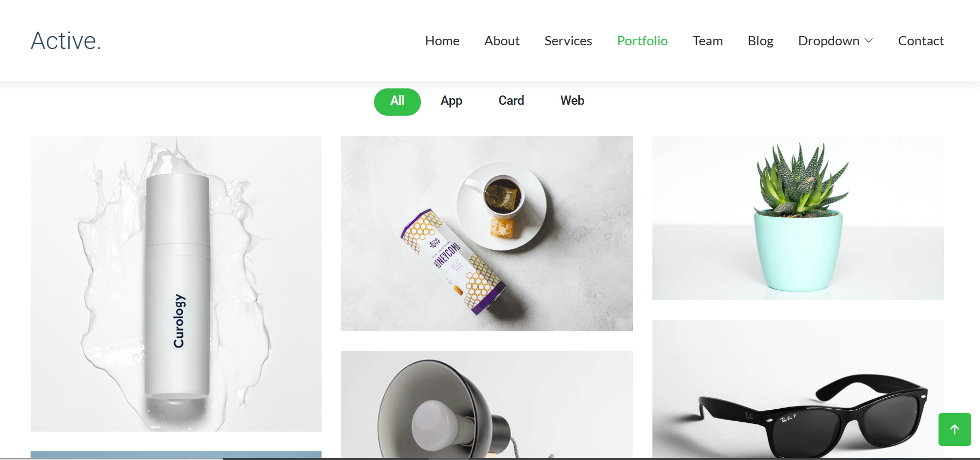The width and height of the screenshot is (980, 460).
Task: Open the Honeycomb tea portfolio image
Action: [x=487, y=234]
